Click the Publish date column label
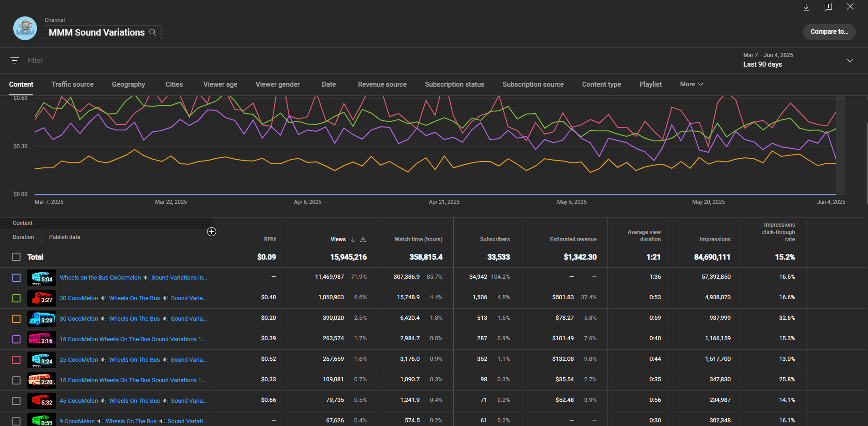868x426 pixels. (65, 237)
